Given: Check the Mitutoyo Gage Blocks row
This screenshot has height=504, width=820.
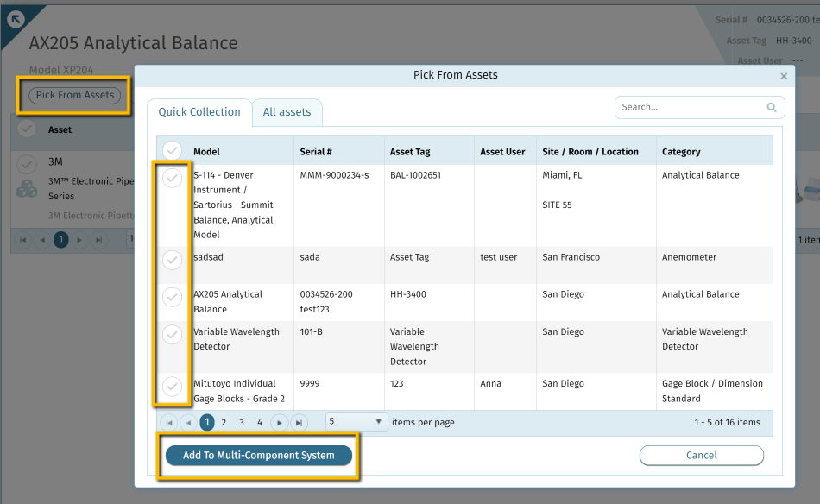Looking at the screenshot, I should tap(172, 387).
